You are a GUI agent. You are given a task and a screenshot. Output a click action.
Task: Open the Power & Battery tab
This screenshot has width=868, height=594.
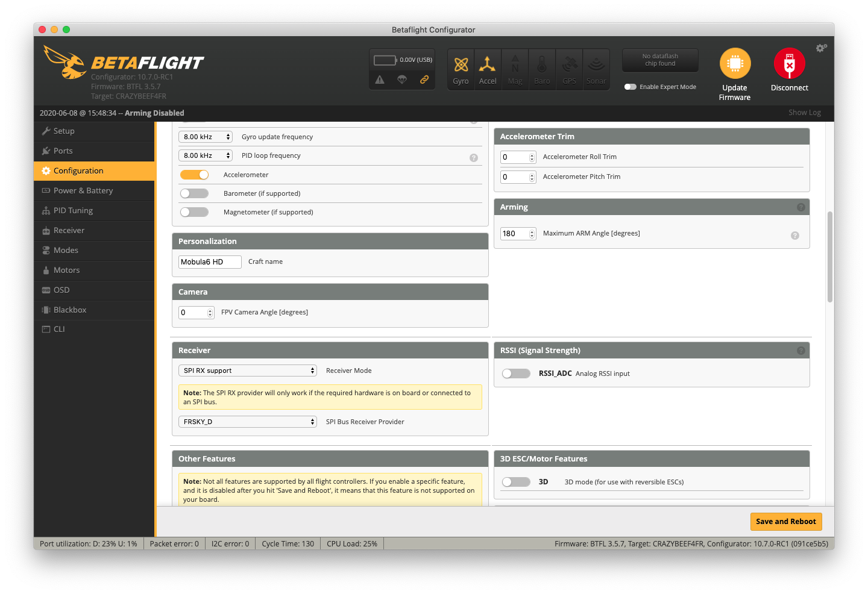pyautogui.click(x=95, y=191)
